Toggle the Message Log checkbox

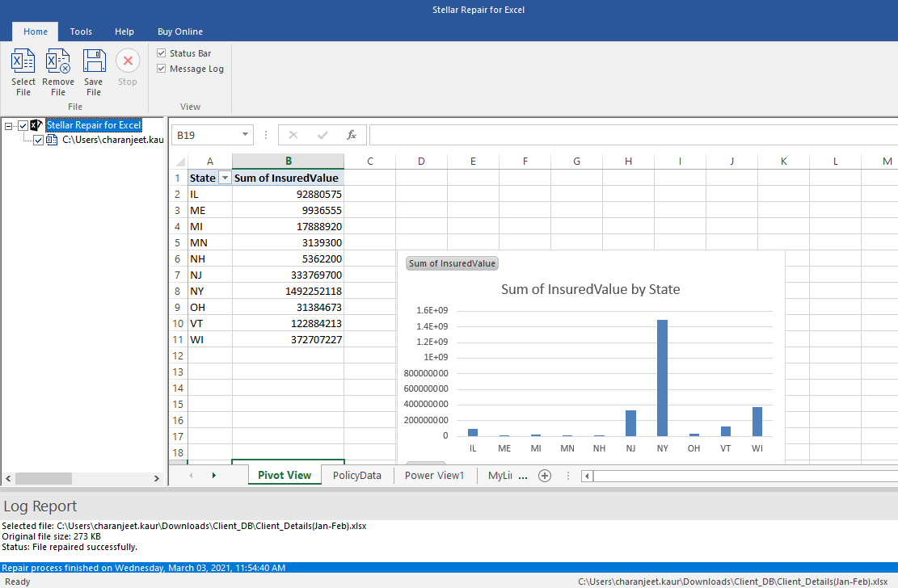(x=162, y=69)
